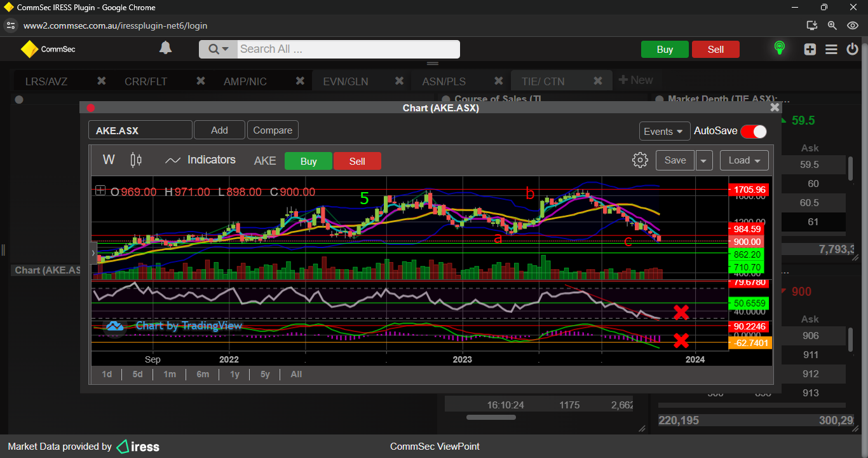This screenshot has height=458, width=868.
Task: Click the power logout icon
Action: click(853, 49)
